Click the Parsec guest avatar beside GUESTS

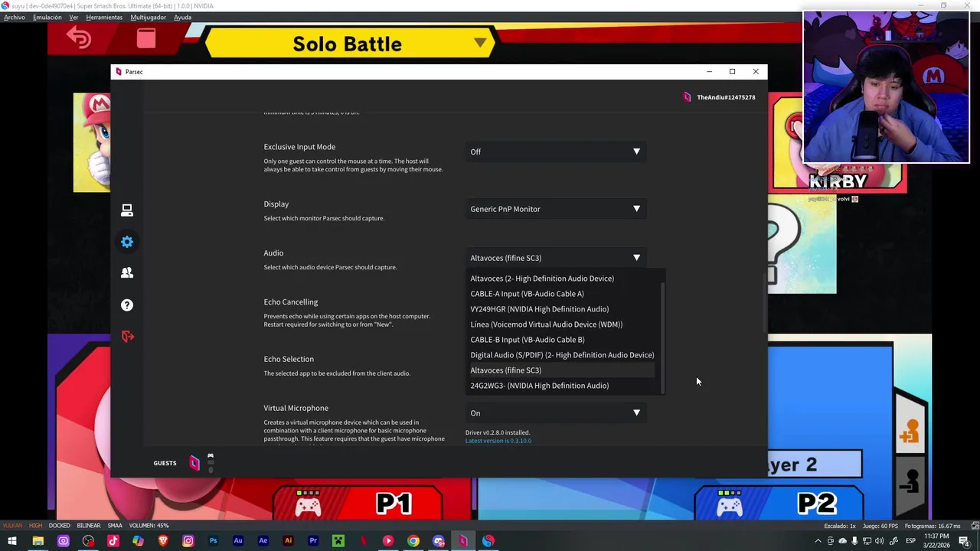pyautogui.click(x=194, y=463)
